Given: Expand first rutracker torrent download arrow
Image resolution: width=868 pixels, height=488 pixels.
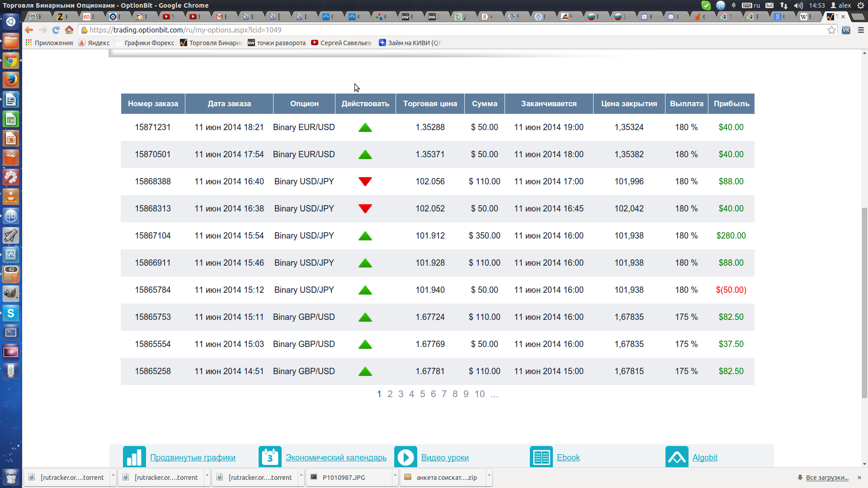Looking at the screenshot, I should pos(113,475).
